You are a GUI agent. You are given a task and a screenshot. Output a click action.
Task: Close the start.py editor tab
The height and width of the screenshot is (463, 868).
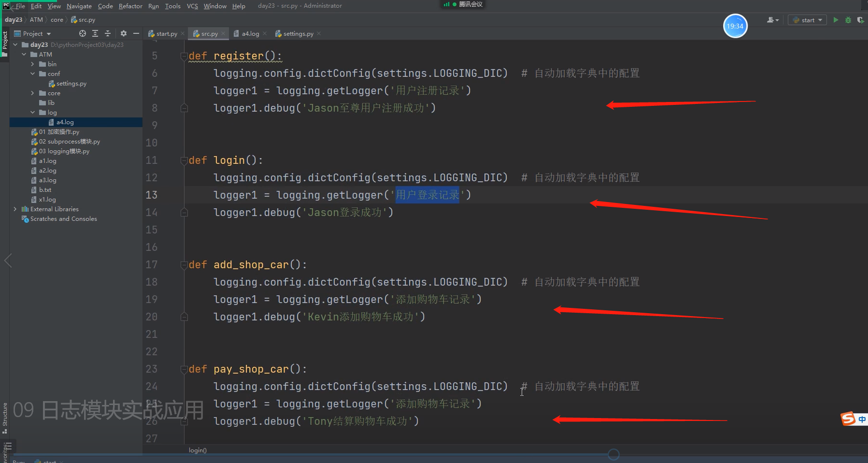pyautogui.click(x=183, y=33)
